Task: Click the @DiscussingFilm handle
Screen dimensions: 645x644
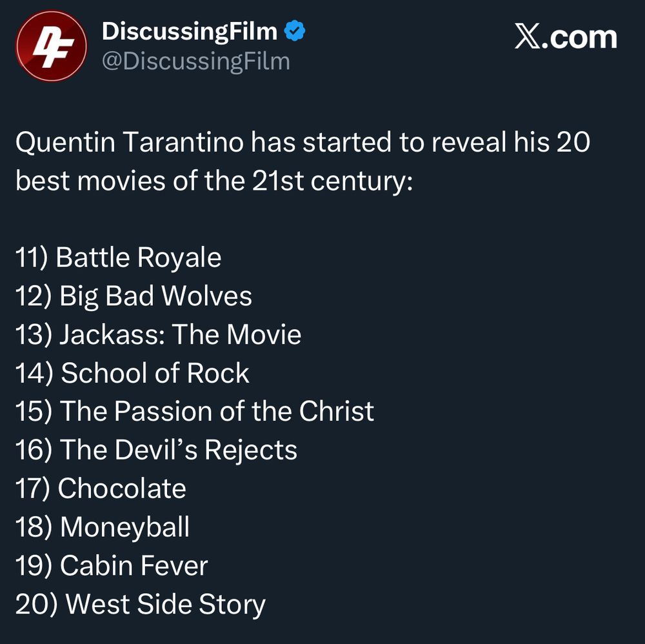Action: [196, 62]
